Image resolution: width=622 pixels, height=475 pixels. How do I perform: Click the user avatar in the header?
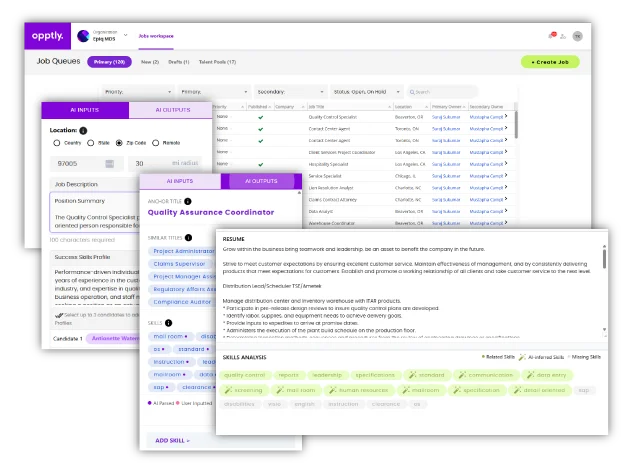[x=578, y=36]
